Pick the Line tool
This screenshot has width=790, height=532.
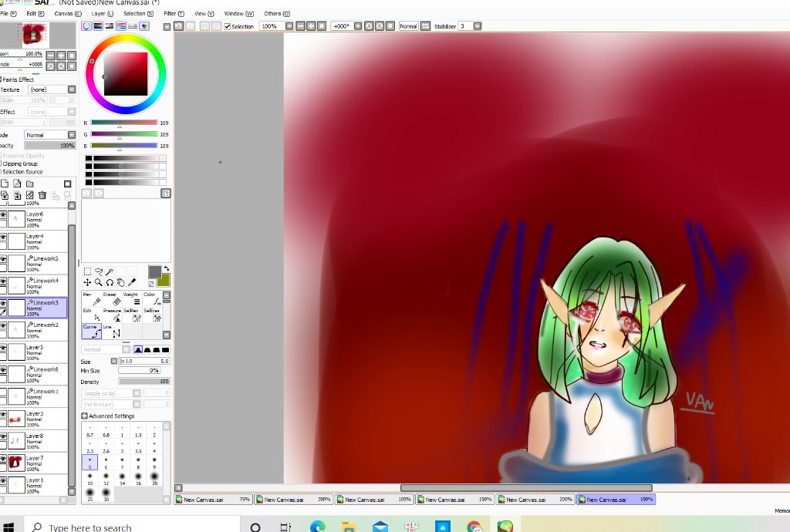point(111,331)
